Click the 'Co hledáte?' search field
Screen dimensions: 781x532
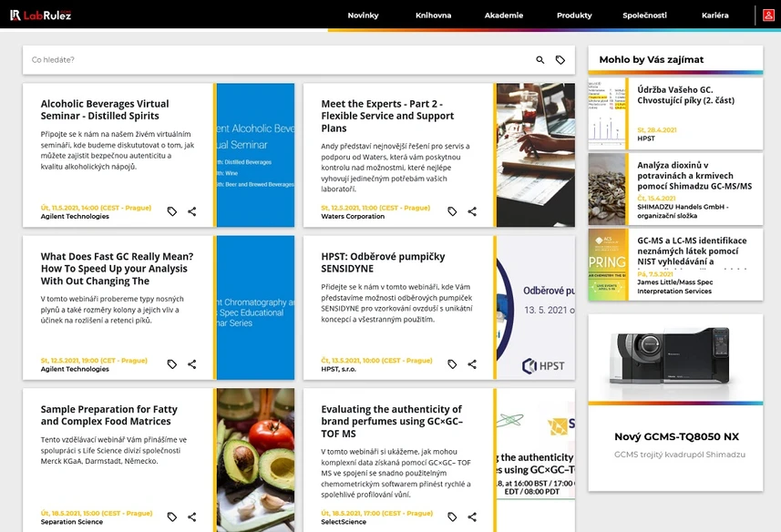pos(273,60)
